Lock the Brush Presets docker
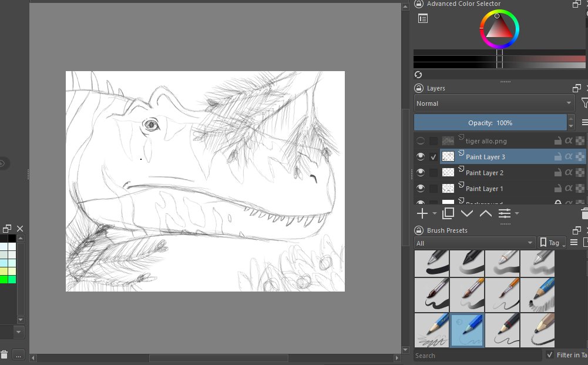Viewport: 588px width, 365px height. [418, 230]
